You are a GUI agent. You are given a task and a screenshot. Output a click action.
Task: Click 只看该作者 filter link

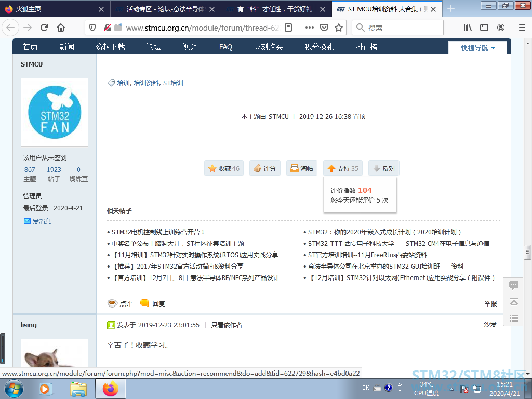(x=227, y=325)
